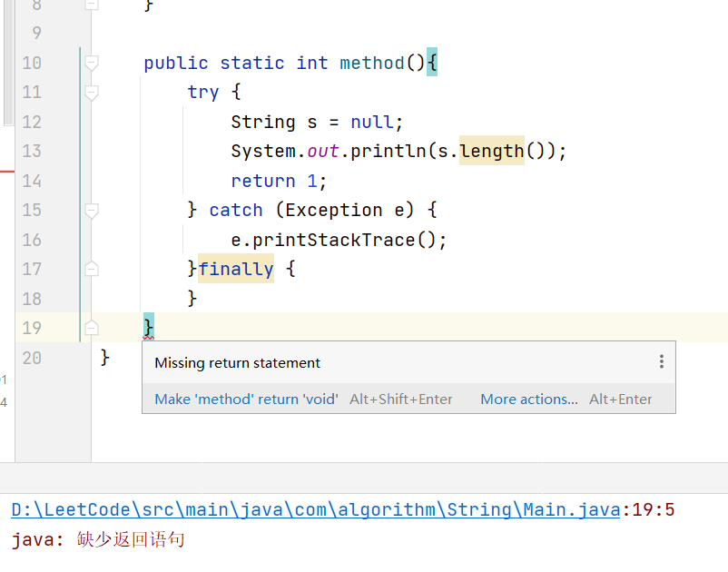Click the 'try' keyword on line 11
This screenshot has width=728, height=572.
tap(203, 93)
